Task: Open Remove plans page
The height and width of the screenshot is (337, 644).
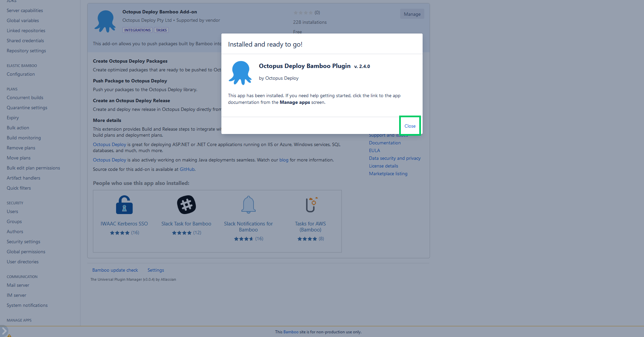Action: click(x=21, y=148)
